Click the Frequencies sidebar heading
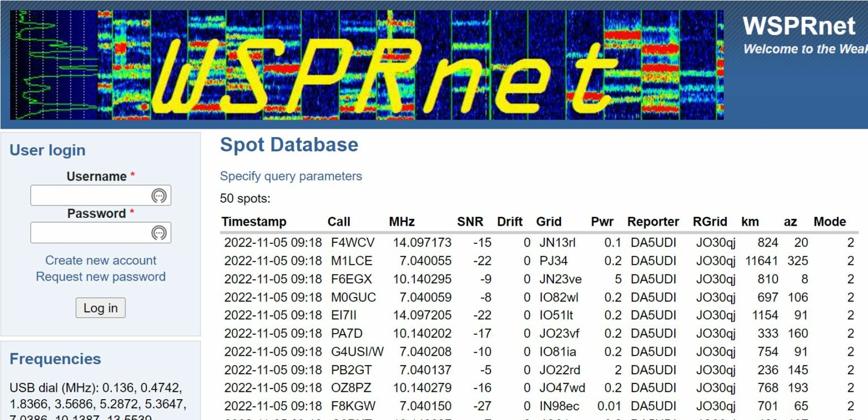This screenshot has height=420, width=868. [x=55, y=359]
